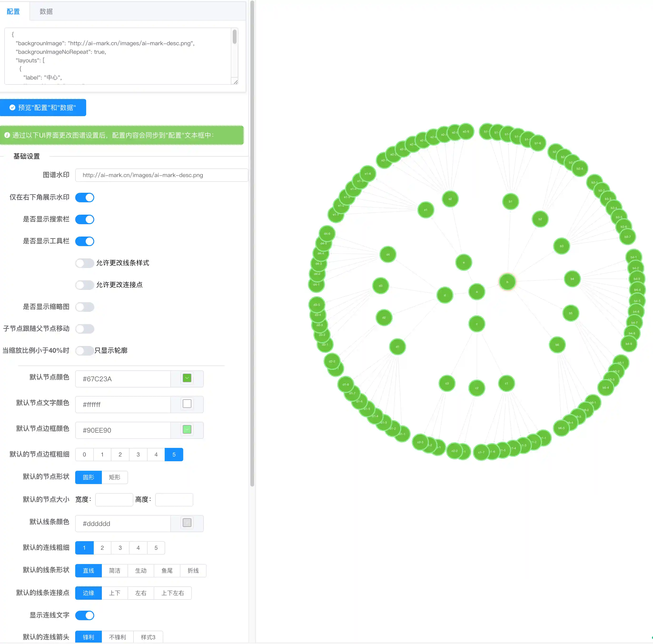Select the 配置 tab
Image resolution: width=653 pixels, height=644 pixels.
(13, 11)
